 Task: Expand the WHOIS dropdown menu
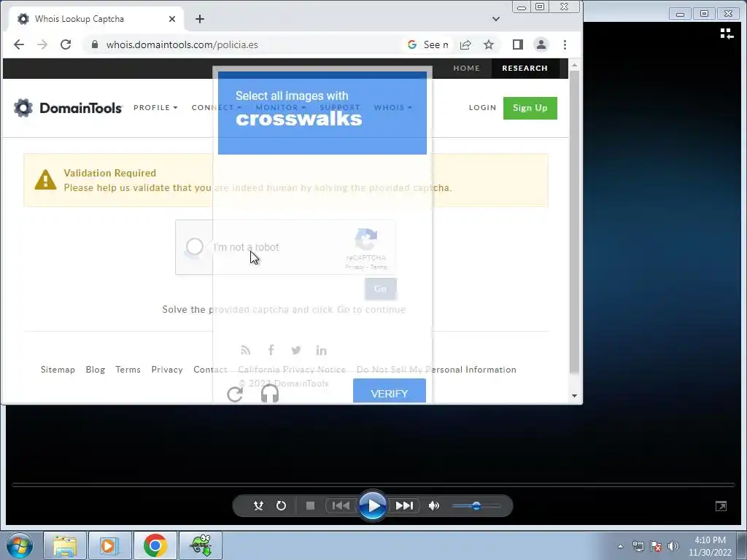click(392, 108)
